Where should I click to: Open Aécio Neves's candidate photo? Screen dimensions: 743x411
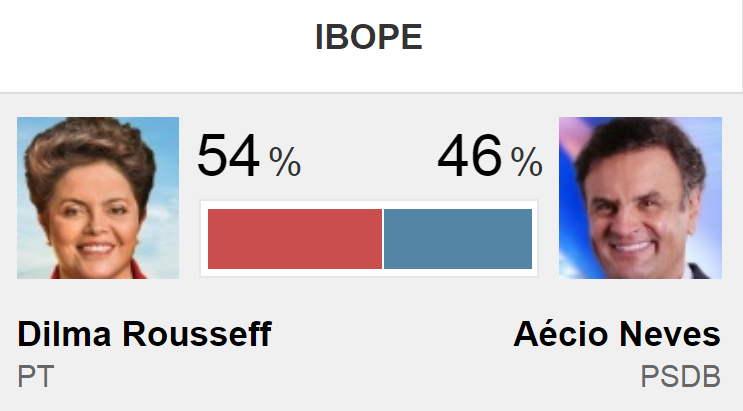(640, 198)
